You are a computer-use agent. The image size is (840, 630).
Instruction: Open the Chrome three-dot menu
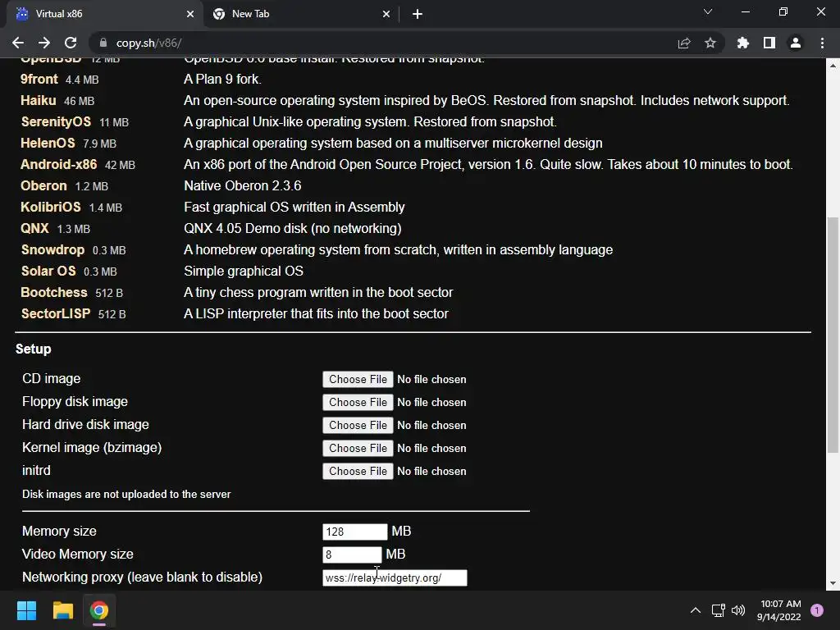click(x=822, y=43)
